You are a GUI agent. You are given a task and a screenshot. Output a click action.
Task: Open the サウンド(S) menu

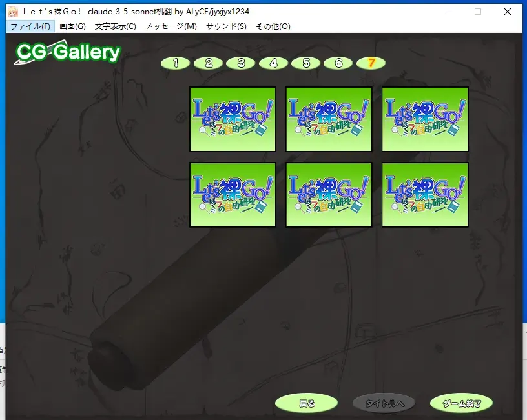[226, 26]
